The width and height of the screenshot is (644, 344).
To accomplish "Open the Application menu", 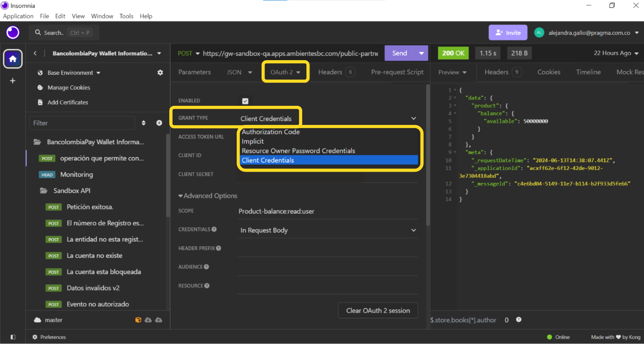I will [x=18, y=16].
